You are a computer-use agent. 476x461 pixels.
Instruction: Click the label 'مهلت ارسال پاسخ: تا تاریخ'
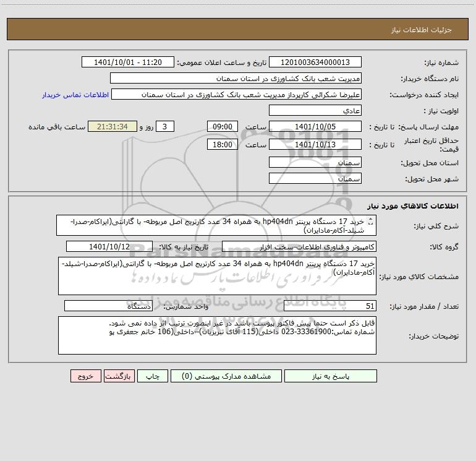coord(414,127)
